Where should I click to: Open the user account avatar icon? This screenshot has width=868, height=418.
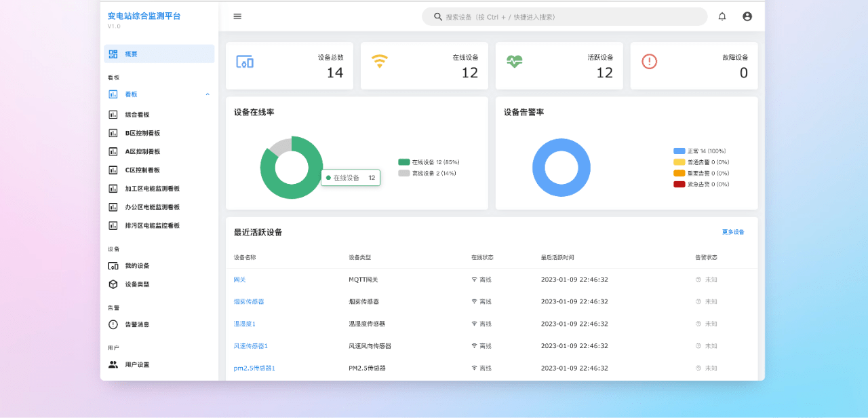(747, 16)
